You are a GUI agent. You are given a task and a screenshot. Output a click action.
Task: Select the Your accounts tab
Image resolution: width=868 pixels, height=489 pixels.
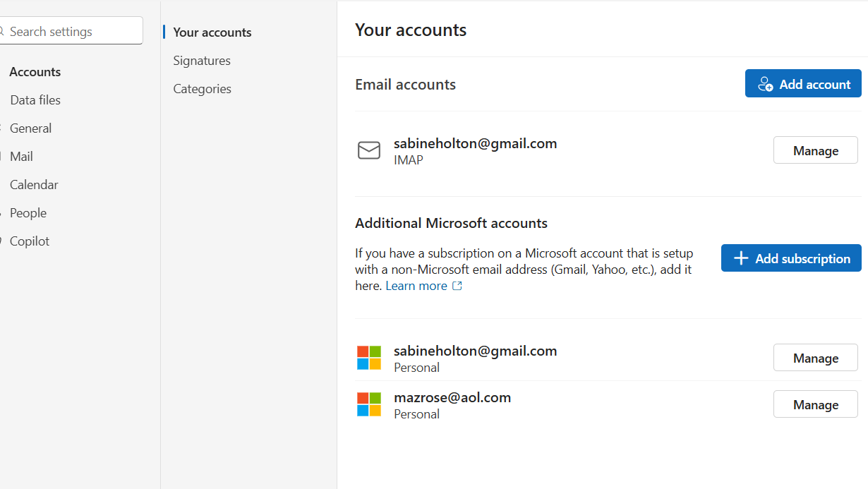[x=212, y=32]
